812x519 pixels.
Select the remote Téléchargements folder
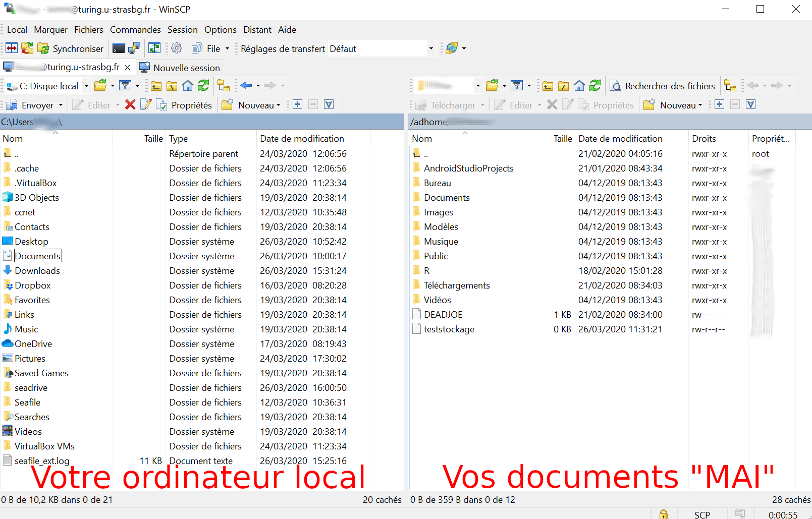(456, 285)
